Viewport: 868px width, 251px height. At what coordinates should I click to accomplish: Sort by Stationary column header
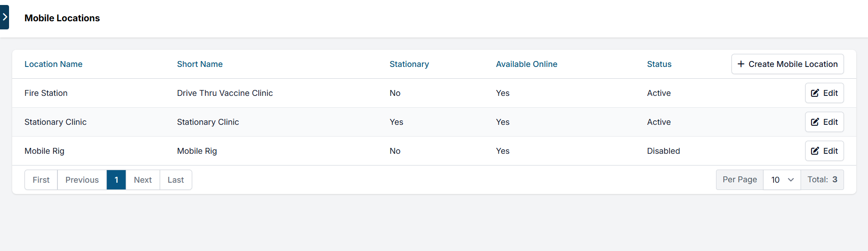coord(409,64)
